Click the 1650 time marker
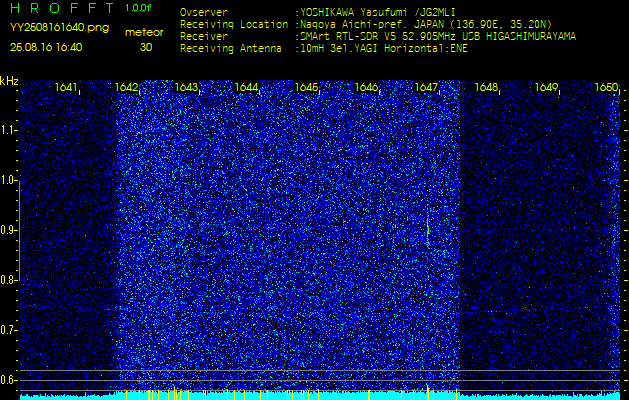Screen dimensions: 629x400 click(606, 87)
